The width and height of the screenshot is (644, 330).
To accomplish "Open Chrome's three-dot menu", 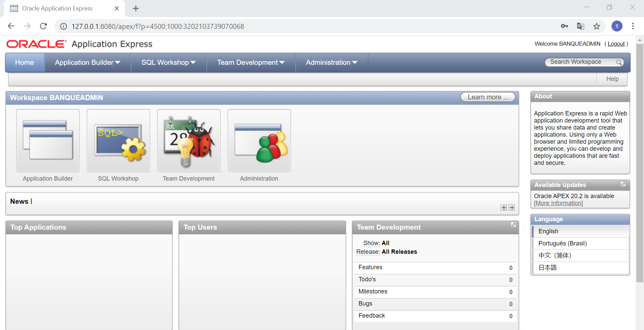I will (x=633, y=26).
